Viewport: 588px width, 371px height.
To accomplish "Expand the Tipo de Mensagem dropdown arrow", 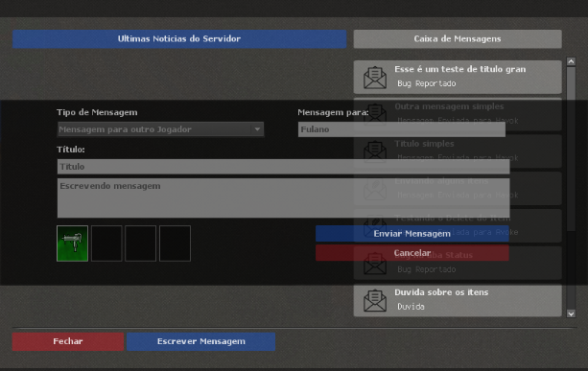I will point(257,129).
